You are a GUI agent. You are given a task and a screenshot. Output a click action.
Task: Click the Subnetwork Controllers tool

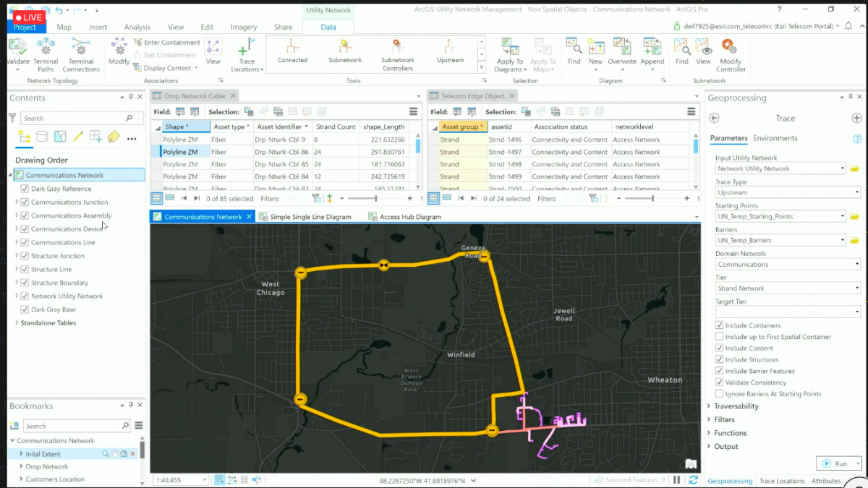397,53
